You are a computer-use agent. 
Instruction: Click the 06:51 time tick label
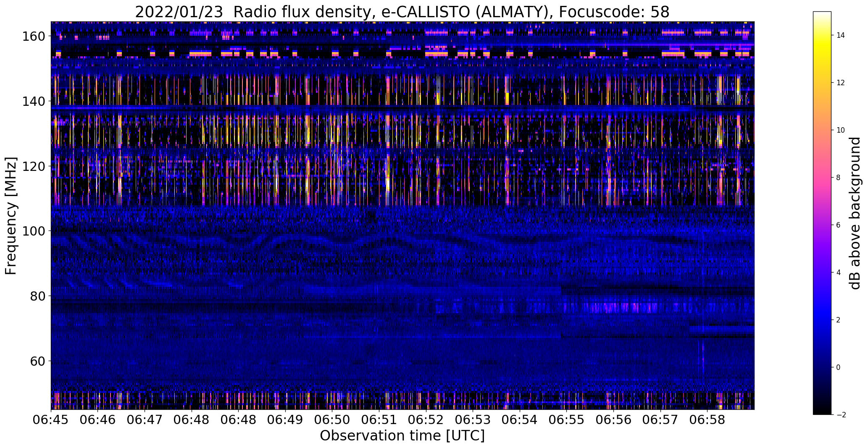click(379, 420)
